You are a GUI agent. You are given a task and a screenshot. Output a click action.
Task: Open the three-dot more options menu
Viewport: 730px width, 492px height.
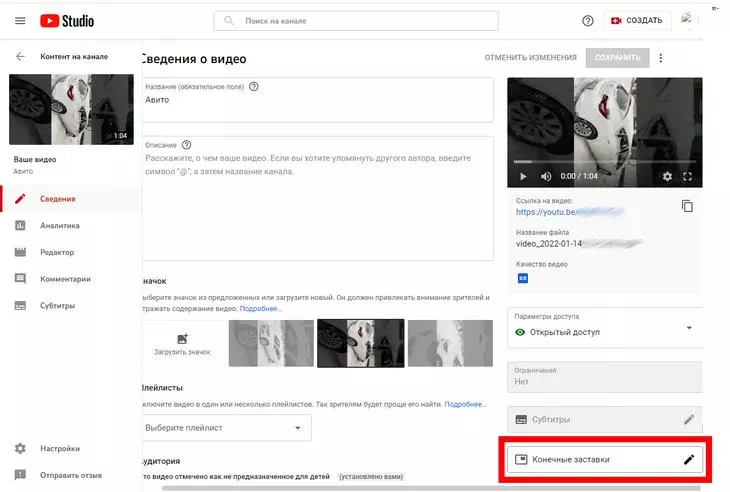pyautogui.click(x=661, y=58)
